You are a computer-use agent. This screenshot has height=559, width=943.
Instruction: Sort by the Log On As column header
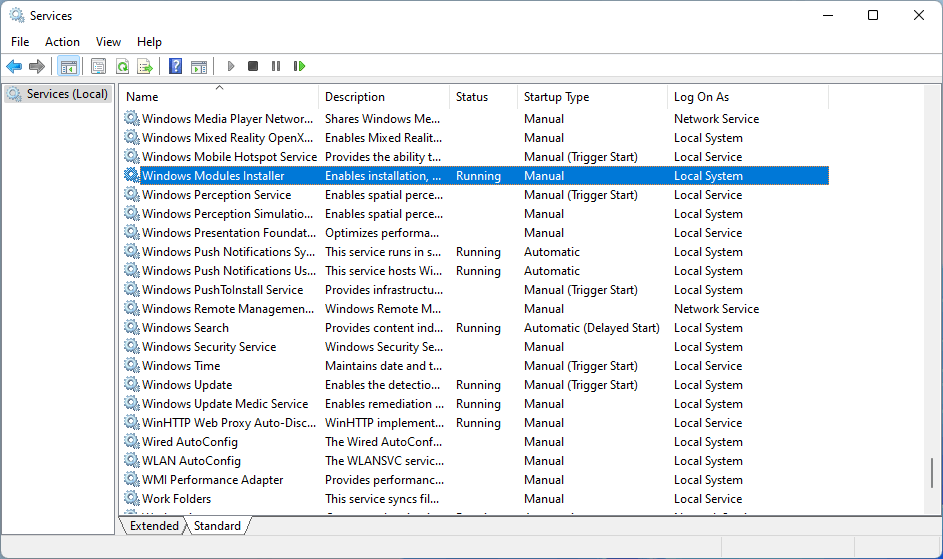point(748,97)
